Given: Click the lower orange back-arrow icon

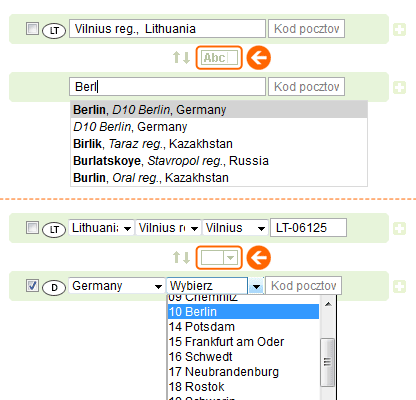Looking at the screenshot, I should [x=259, y=258].
